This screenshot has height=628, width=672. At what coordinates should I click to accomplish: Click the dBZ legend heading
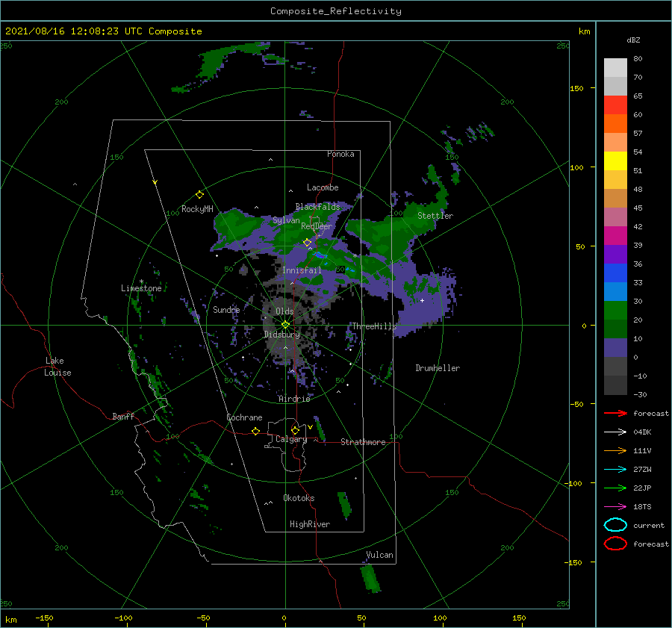click(x=633, y=40)
